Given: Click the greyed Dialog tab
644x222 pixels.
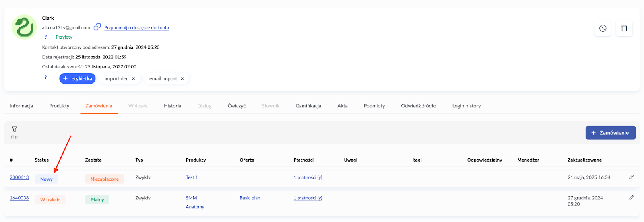Looking at the screenshot, I should pyautogui.click(x=204, y=106).
